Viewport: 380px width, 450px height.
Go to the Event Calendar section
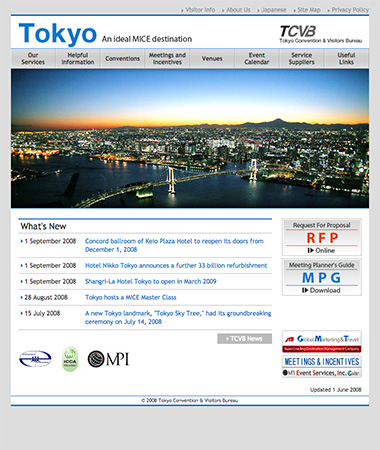tap(257, 59)
